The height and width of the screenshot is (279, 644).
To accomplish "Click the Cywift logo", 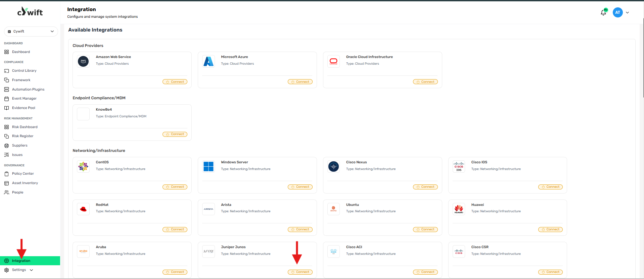I will (30, 12).
